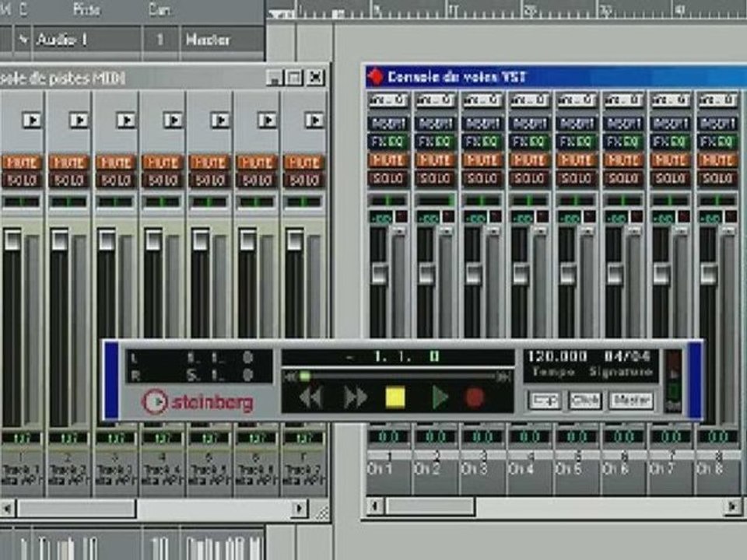This screenshot has width=747, height=560.
Task: Click the red icon in the VST console title bar
Action: [375, 77]
